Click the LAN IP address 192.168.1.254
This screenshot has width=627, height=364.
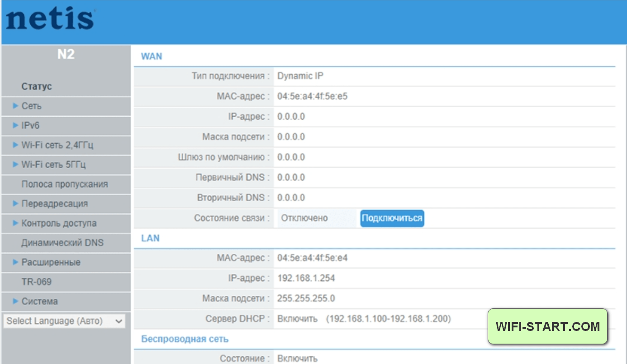(306, 278)
